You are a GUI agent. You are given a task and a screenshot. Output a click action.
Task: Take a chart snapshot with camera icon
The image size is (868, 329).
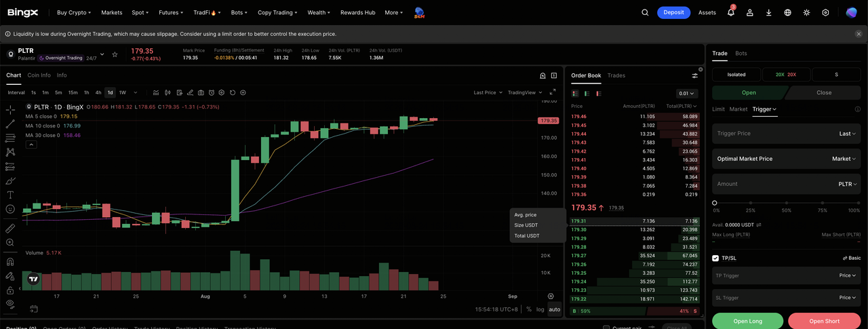pyautogui.click(x=201, y=92)
